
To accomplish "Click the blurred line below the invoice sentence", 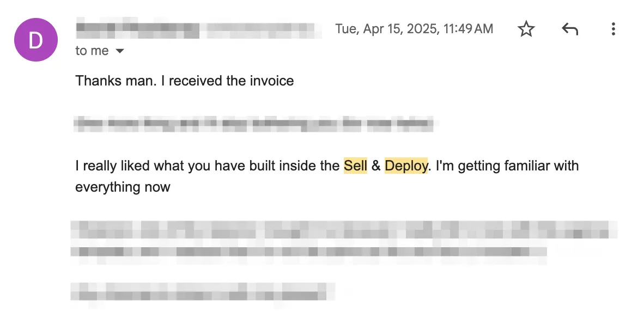I will (254, 124).
